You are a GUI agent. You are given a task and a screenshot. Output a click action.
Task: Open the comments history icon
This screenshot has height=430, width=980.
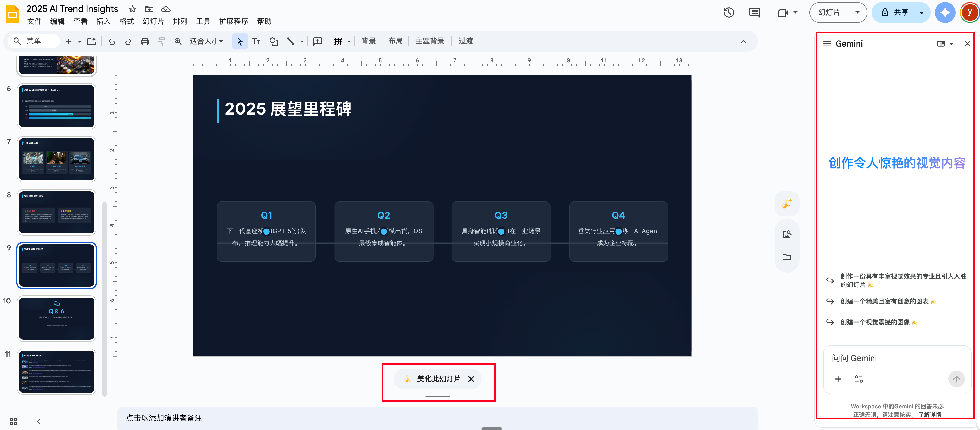(x=754, y=12)
